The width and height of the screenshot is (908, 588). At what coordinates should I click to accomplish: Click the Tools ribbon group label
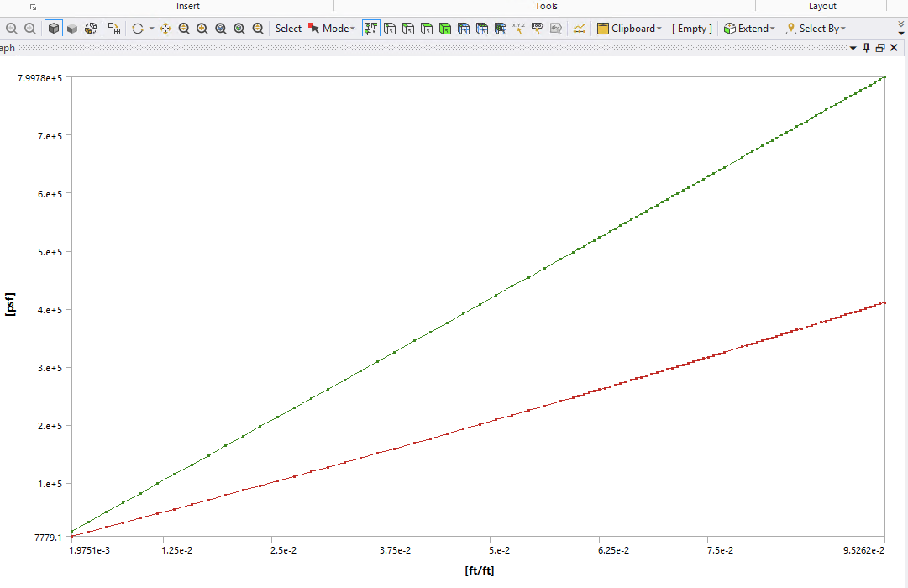coord(545,6)
